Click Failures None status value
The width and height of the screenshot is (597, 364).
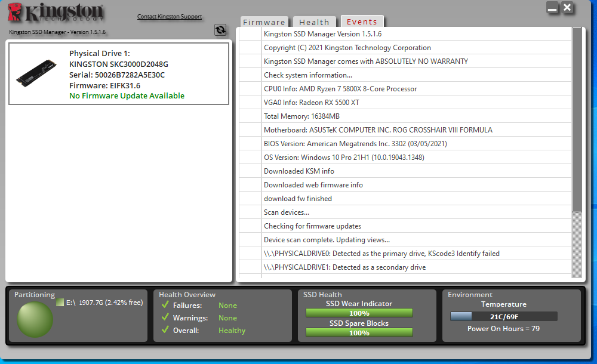pyautogui.click(x=227, y=306)
